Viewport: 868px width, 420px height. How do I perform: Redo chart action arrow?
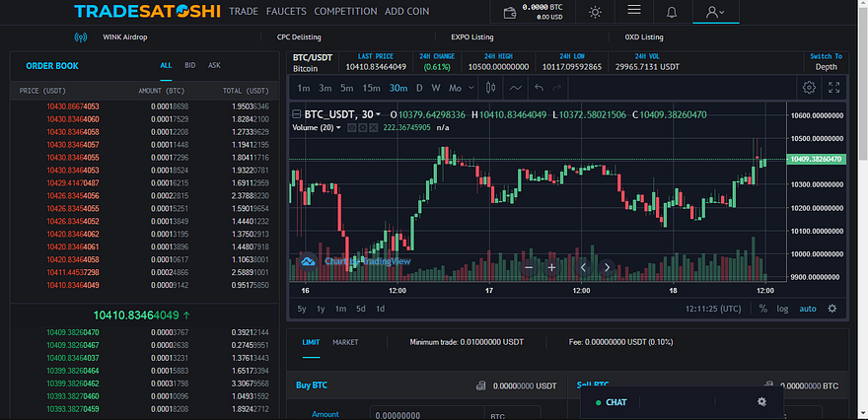click(x=557, y=88)
